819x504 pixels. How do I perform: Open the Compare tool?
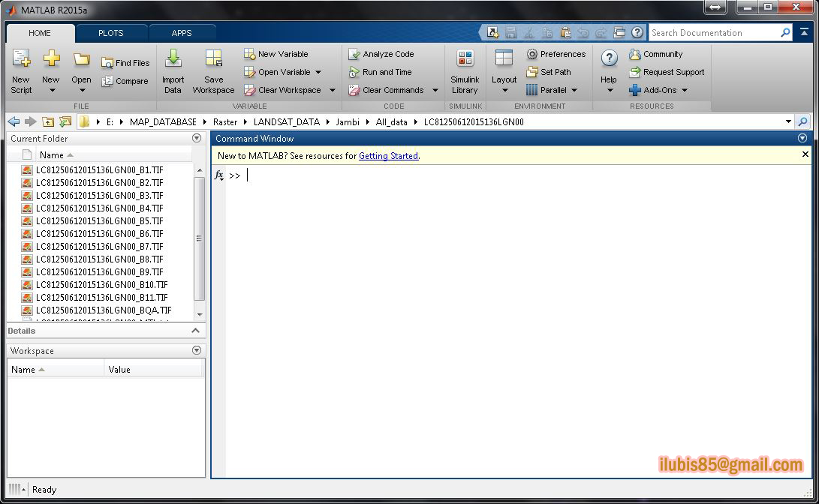(x=125, y=80)
